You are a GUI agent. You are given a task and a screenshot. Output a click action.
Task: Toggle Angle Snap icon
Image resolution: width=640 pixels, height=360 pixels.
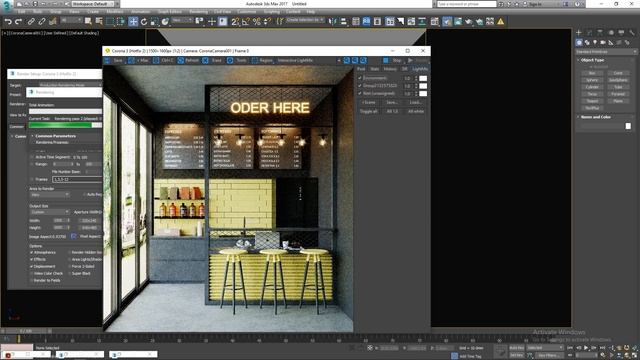tap(246, 21)
